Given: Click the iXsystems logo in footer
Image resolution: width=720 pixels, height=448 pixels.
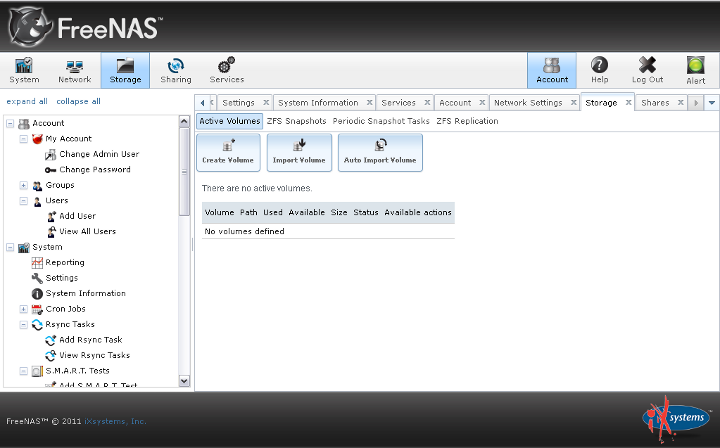Looking at the screenshot, I should tap(675, 418).
